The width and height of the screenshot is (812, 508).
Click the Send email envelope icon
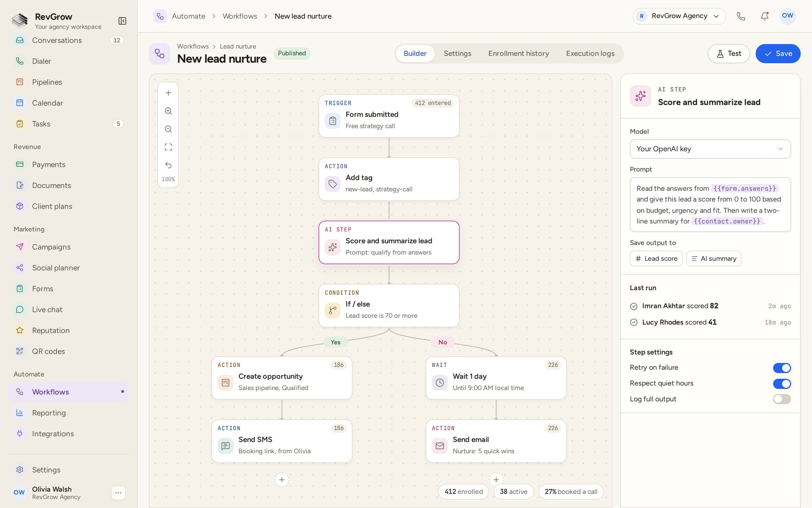[x=440, y=446]
